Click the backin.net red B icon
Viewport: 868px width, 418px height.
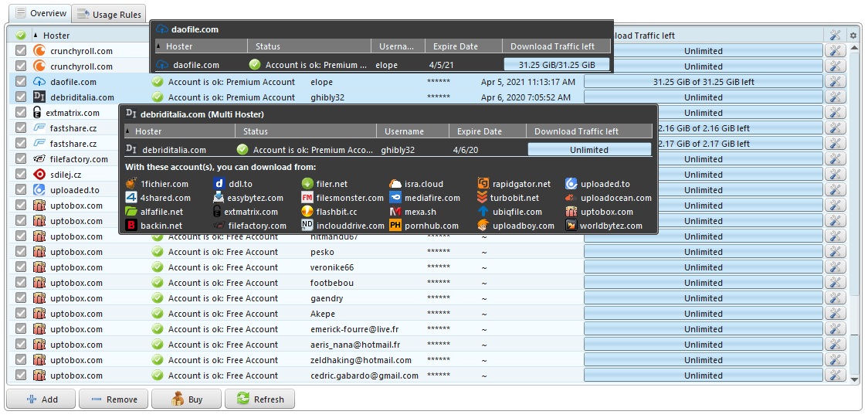click(x=131, y=226)
